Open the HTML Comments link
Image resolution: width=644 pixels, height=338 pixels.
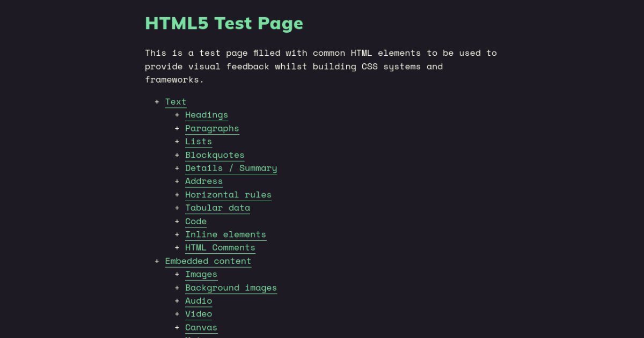220,247
